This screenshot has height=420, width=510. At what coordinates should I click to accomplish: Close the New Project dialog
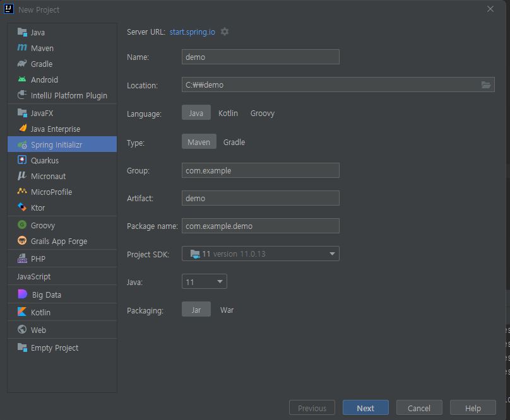click(490, 9)
